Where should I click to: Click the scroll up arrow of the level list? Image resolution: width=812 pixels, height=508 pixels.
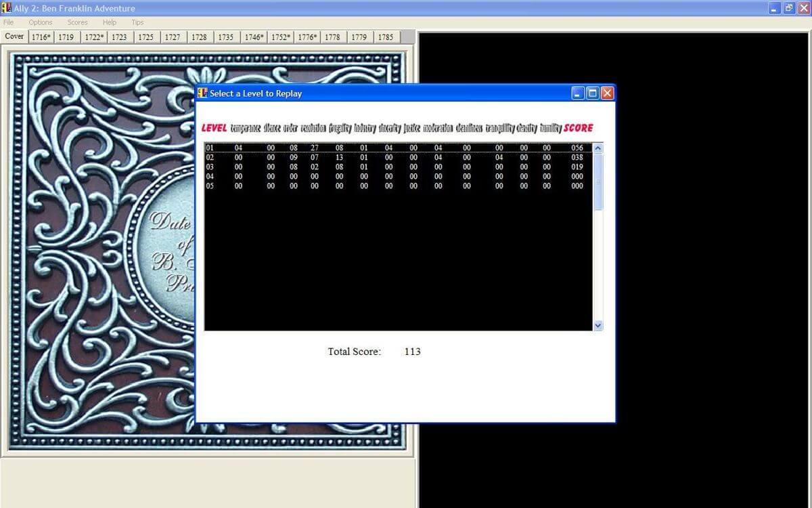pos(597,148)
